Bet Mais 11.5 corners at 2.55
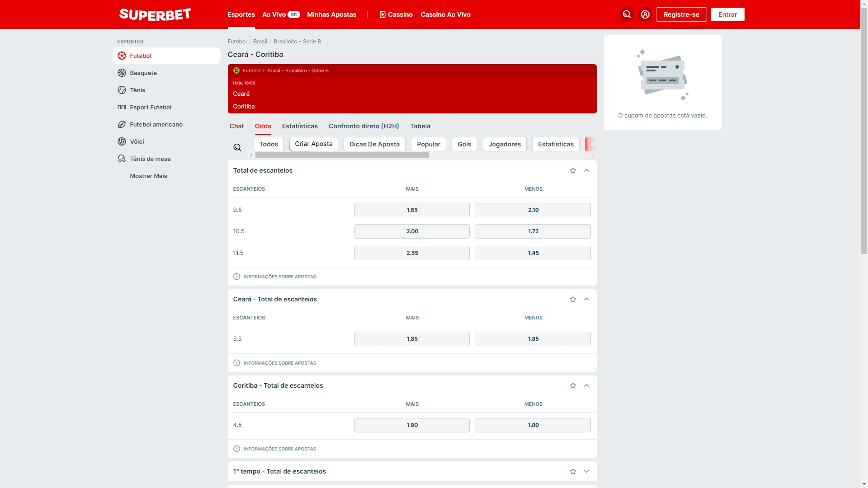Screen dimensions: 868x488 412,253
